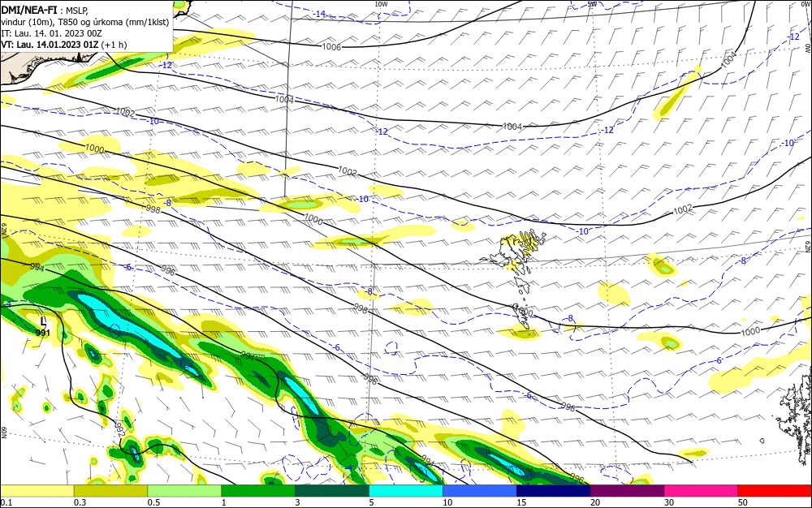Choose the pink 30–50 legend swatch
Screen dimensions: 812x508
[x=702, y=491]
